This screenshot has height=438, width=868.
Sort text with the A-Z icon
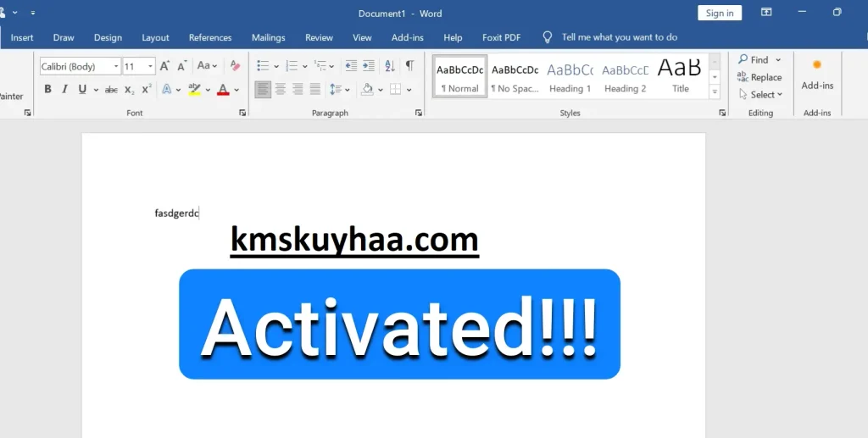pyautogui.click(x=390, y=66)
